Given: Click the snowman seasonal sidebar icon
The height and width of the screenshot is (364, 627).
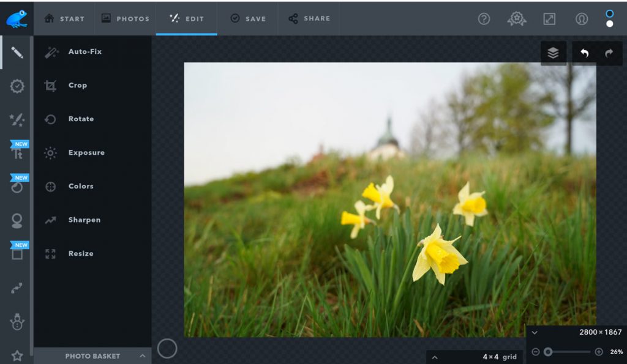Looking at the screenshot, I should tap(17, 322).
